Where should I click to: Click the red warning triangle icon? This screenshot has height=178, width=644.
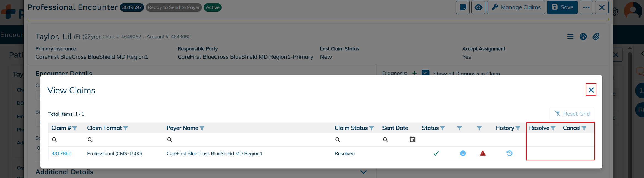pos(483,153)
